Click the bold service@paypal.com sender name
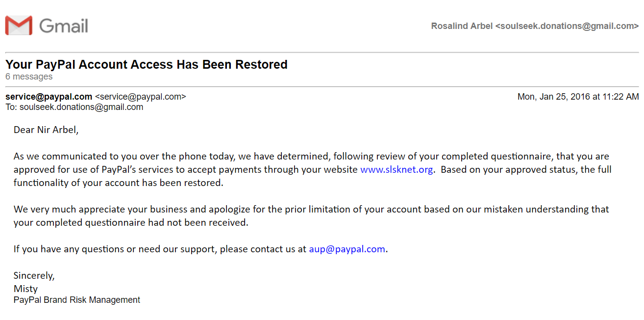 point(49,97)
